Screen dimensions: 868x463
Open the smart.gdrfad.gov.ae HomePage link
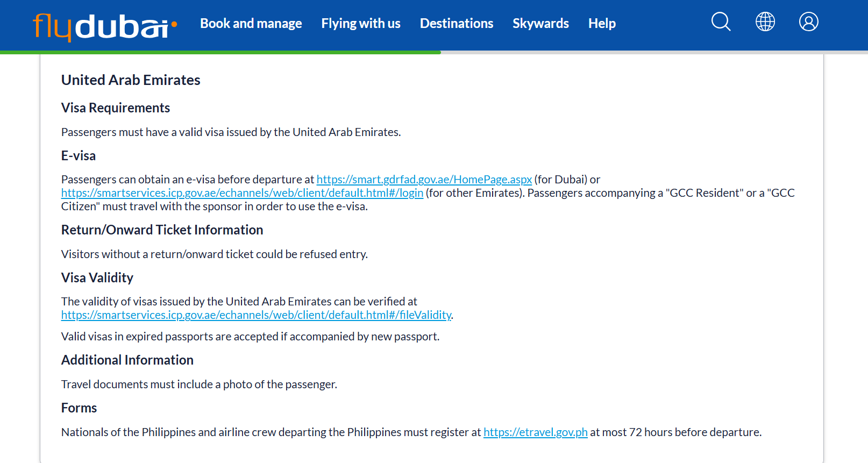point(424,180)
